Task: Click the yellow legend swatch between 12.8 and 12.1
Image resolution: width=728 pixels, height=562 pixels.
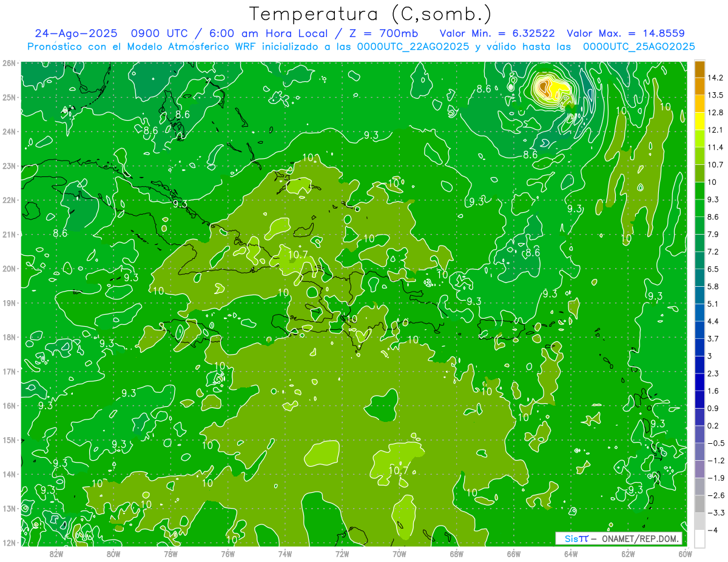Action: tap(699, 121)
